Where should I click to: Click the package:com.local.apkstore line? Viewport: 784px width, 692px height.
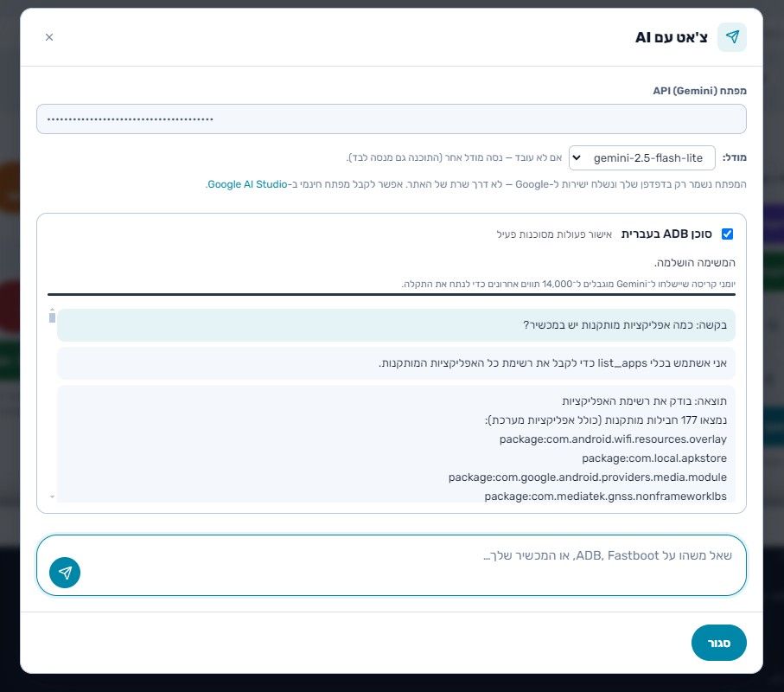654,458
